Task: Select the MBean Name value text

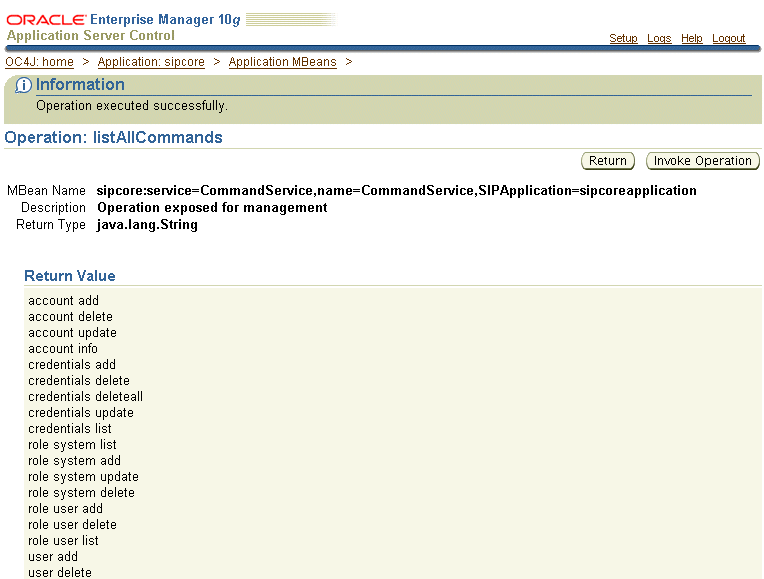Action: [x=397, y=190]
